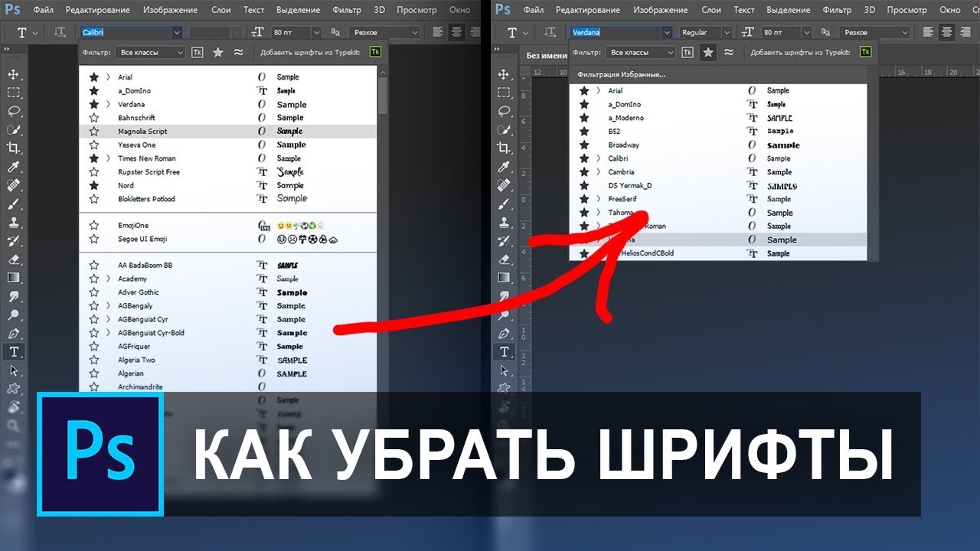Open Фильтр menu in right window
The image size is (980, 551).
pyautogui.click(x=837, y=10)
